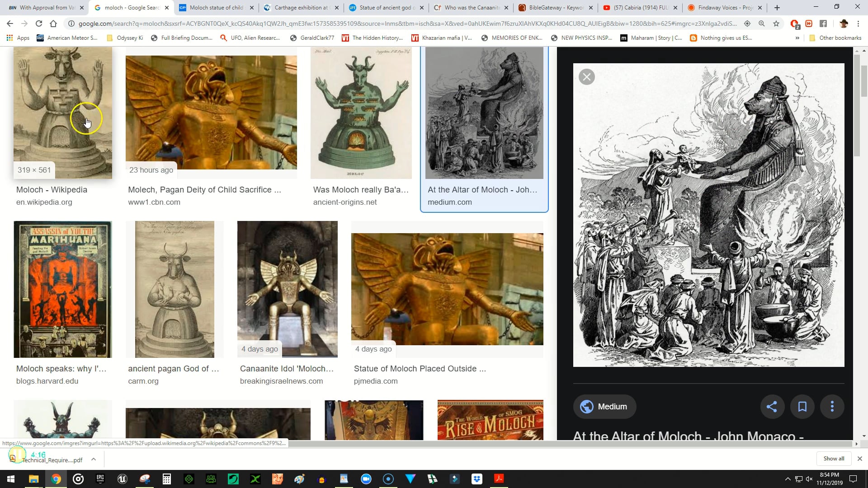Click the Show all downloads button
This screenshot has height=488, width=868.
(x=833, y=458)
